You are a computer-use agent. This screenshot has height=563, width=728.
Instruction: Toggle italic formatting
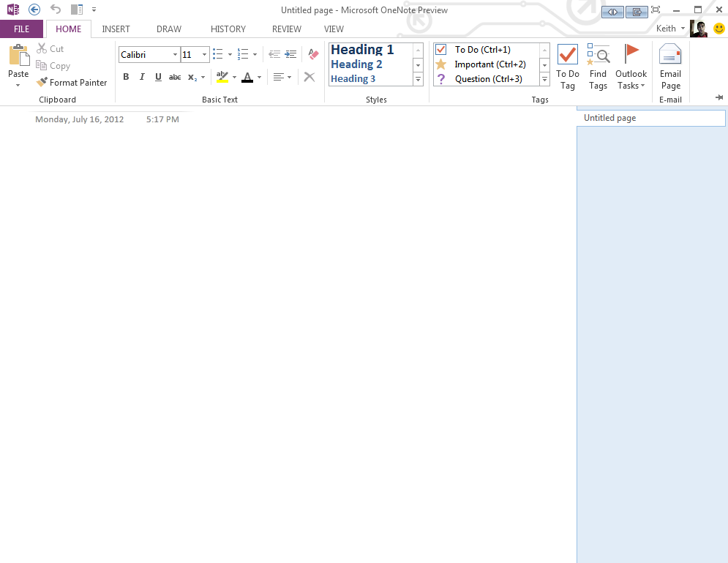click(x=142, y=77)
